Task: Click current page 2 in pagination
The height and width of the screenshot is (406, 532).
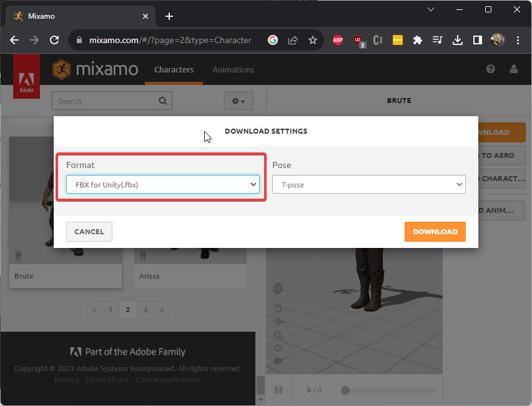Action: pyautogui.click(x=128, y=310)
